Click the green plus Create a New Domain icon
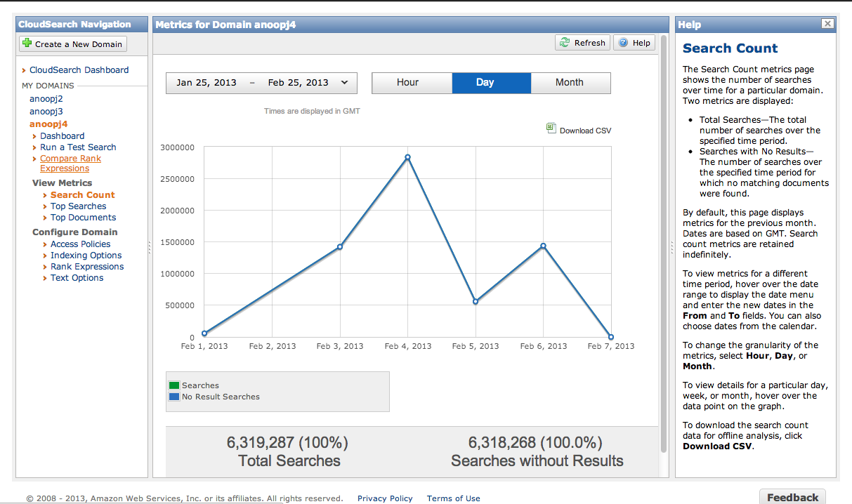This screenshot has width=852, height=504. pos(27,44)
